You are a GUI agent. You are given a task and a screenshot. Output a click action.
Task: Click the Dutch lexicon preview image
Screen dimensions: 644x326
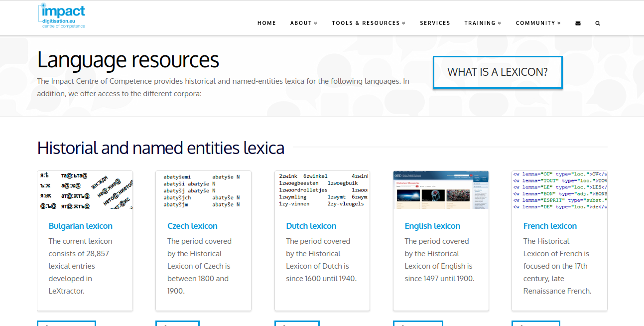(x=322, y=190)
